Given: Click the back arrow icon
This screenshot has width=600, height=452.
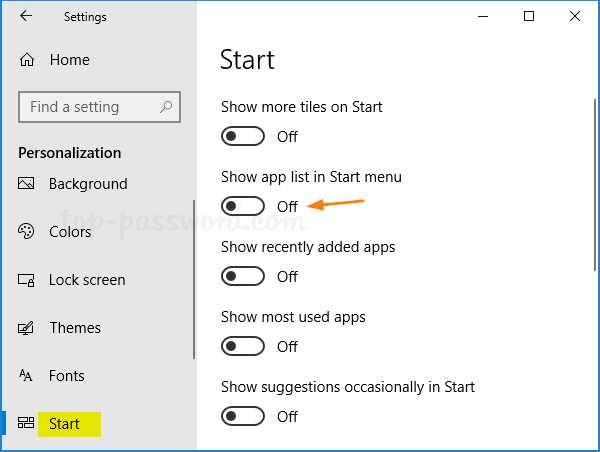Looking at the screenshot, I should [x=26, y=17].
